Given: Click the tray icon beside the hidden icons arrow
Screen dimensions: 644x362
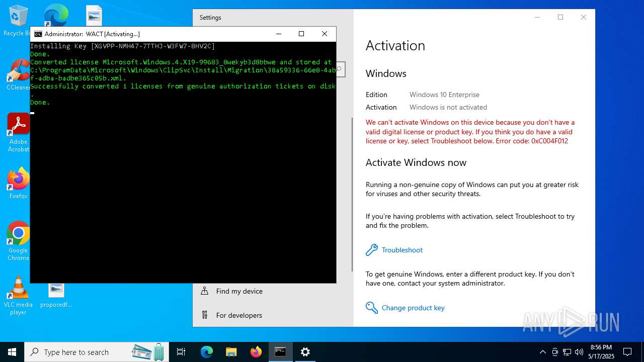Looking at the screenshot, I should tap(555, 352).
